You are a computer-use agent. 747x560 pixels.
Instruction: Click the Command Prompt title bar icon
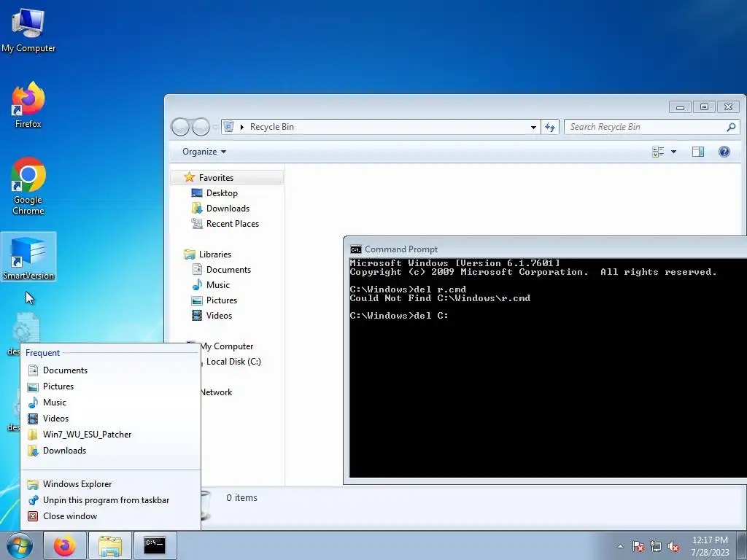pyautogui.click(x=355, y=249)
